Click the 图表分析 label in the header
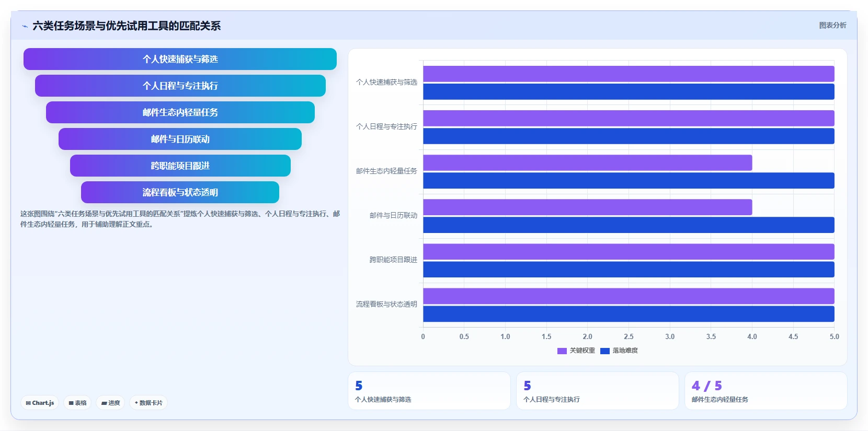Image resolution: width=868 pixels, height=431 pixels. click(x=832, y=25)
